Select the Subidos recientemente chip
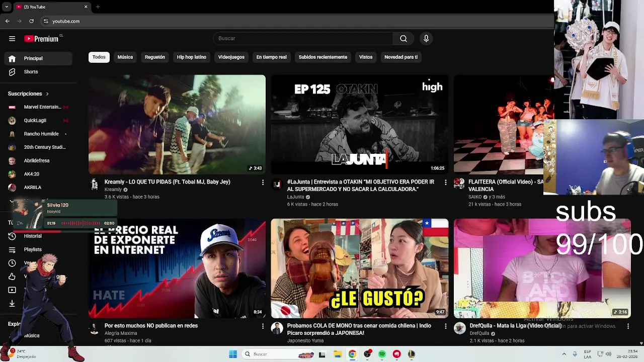The width and height of the screenshot is (644, 362). coord(323,57)
